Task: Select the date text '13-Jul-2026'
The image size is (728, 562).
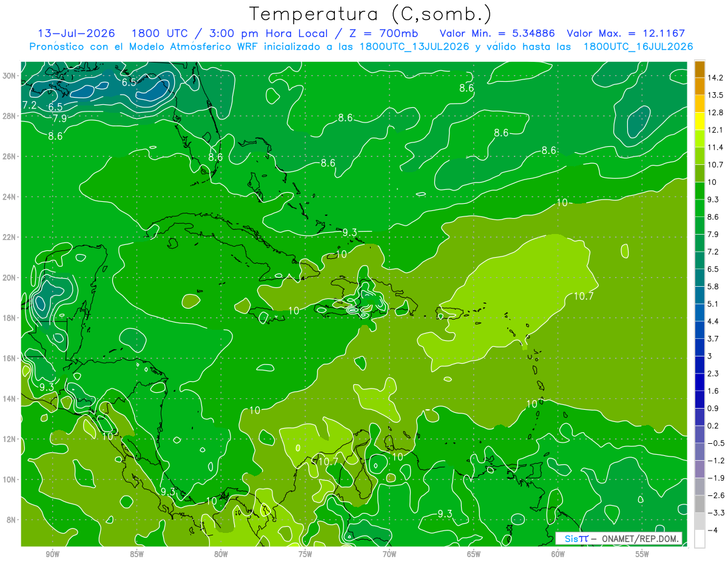Action: [75, 33]
